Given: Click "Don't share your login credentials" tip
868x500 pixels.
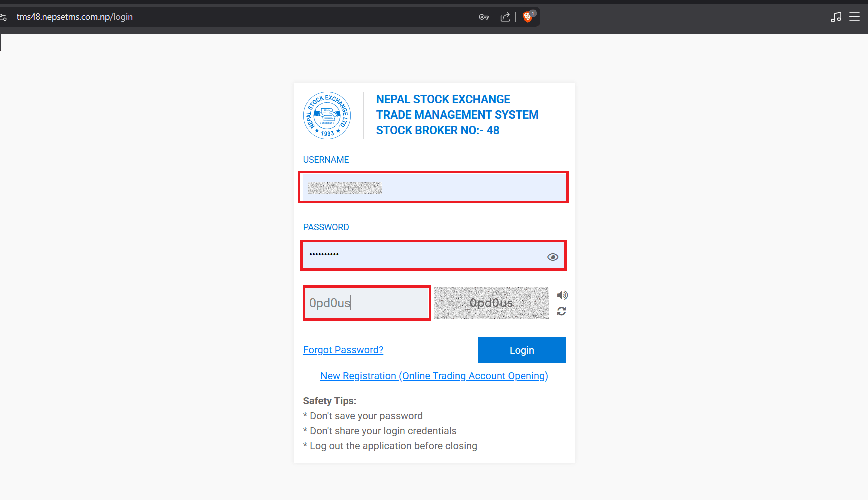Looking at the screenshot, I should pyautogui.click(x=380, y=431).
